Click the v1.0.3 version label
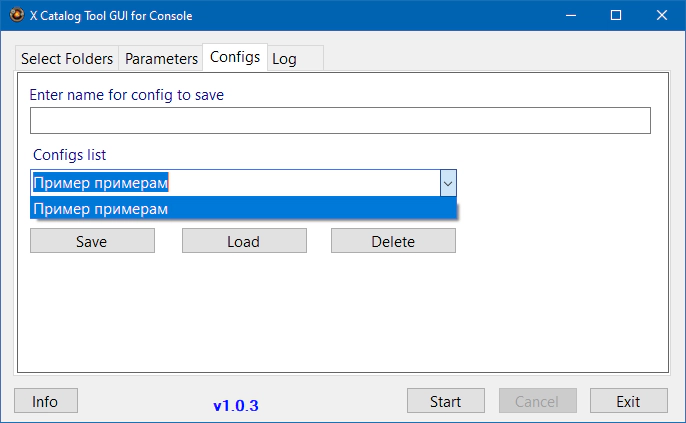This screenshot has height=423, width=686. (236, 406)
